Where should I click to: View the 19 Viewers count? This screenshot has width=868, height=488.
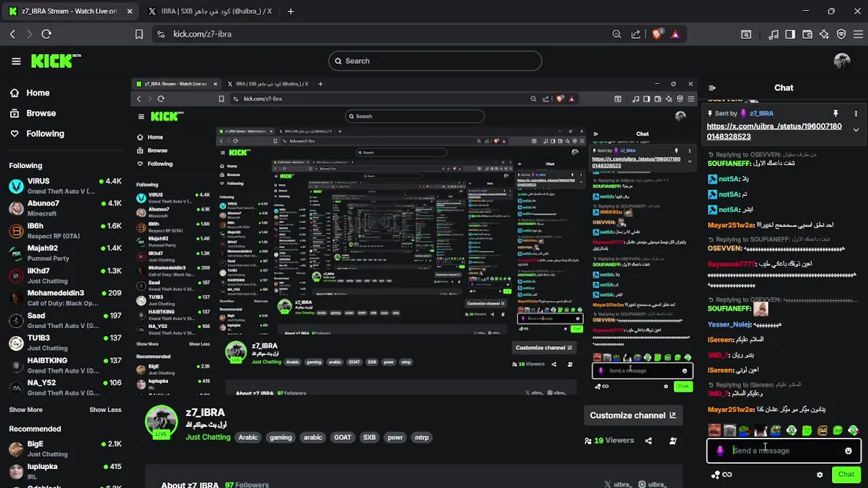pos(609,441)
